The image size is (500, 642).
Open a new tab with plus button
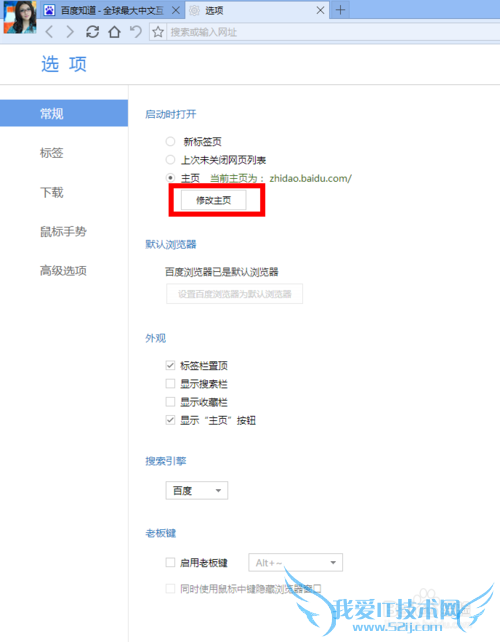(x=340, y=10)
